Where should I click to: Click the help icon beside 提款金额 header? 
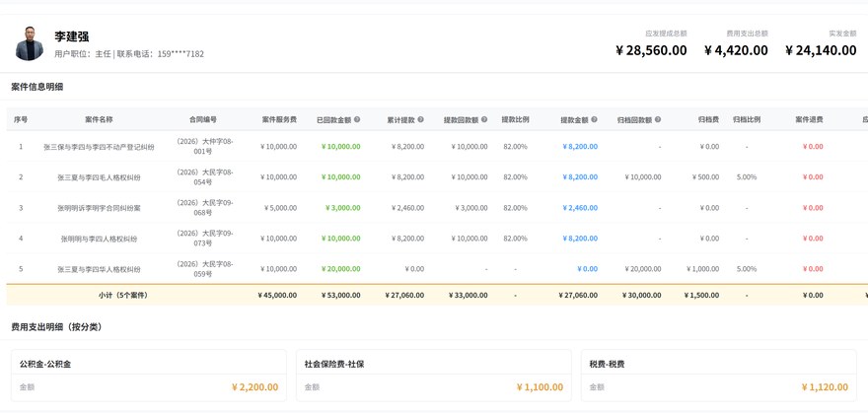(x=594, y=119)
